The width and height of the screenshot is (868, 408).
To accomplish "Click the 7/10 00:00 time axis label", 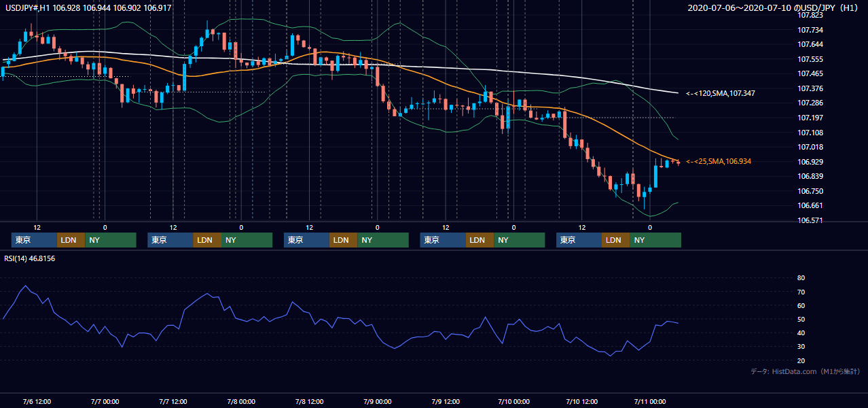I will pos(513,401).
